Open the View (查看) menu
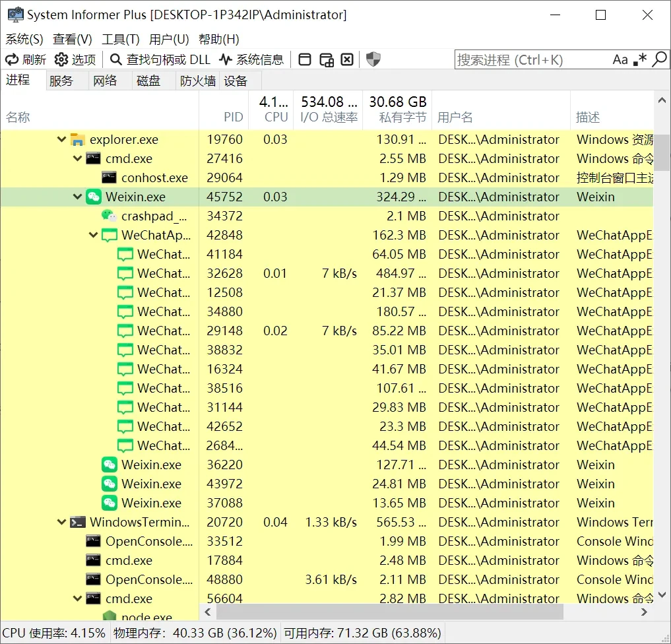The width and height of the screenshot is (671, 644). click(73, 40)
